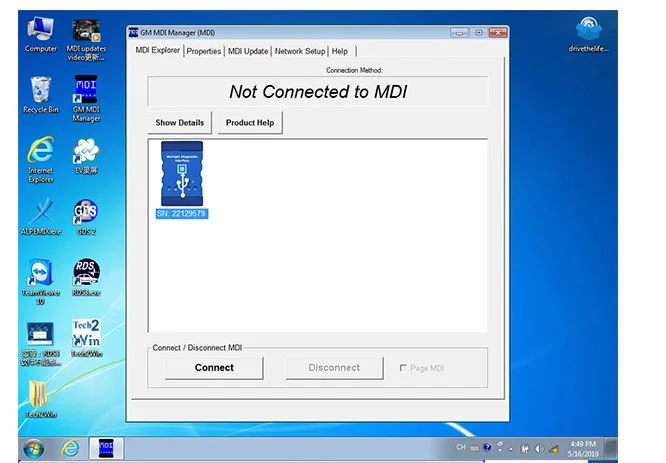
Task: Open the Properties tab
Action: (204, 51)
